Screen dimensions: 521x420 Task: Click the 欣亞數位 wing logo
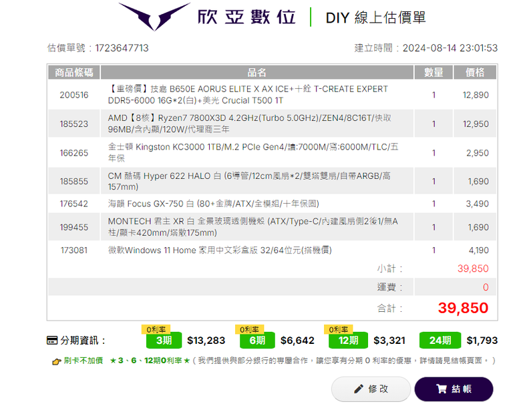(154, 16)
